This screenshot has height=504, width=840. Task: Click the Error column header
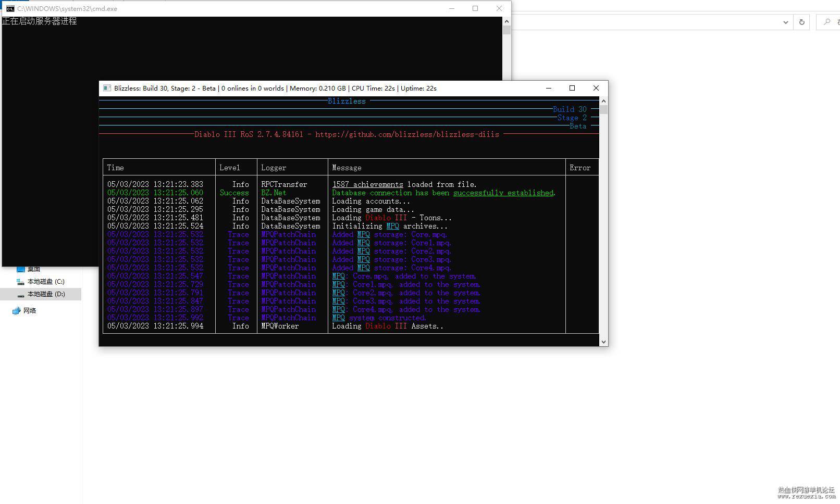580,168
